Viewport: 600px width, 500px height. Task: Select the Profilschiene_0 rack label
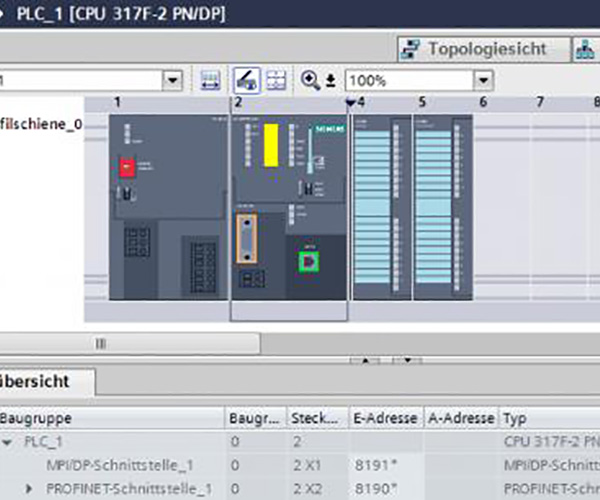tap(41, 124)
